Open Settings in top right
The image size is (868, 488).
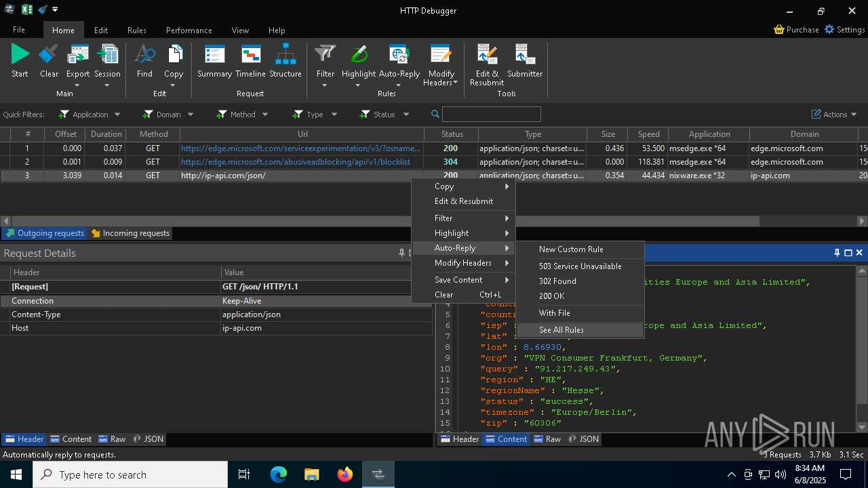click(x=844, y=30)
